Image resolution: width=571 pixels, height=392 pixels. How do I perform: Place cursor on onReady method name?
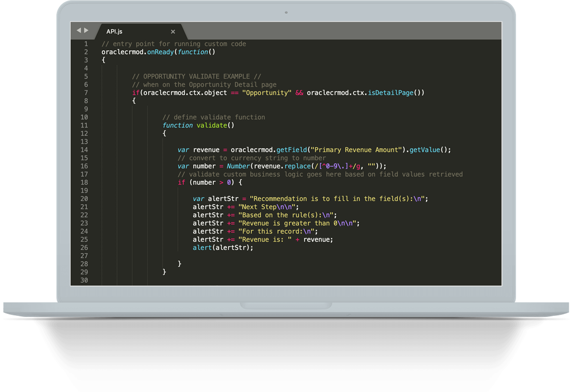(x=160, y=52)
